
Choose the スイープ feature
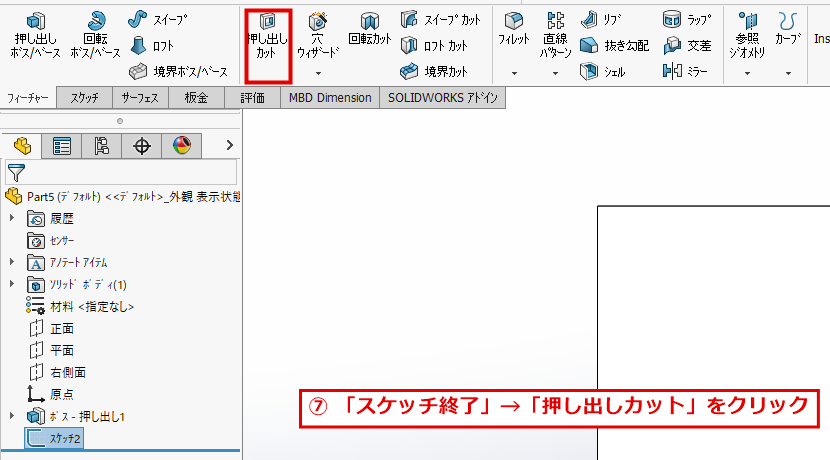(x=158, y=20)
